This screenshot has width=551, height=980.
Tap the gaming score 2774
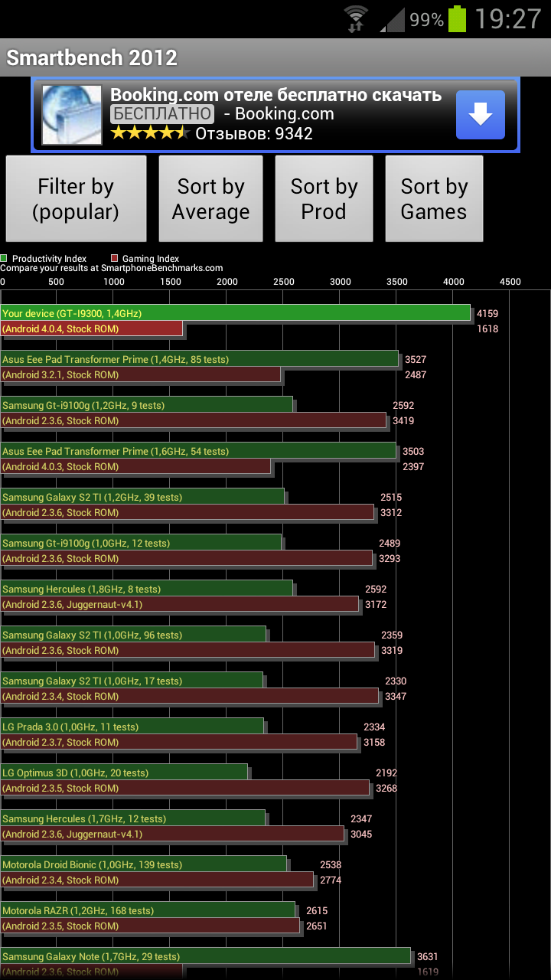pyautogui.click(x=331, y=880)
